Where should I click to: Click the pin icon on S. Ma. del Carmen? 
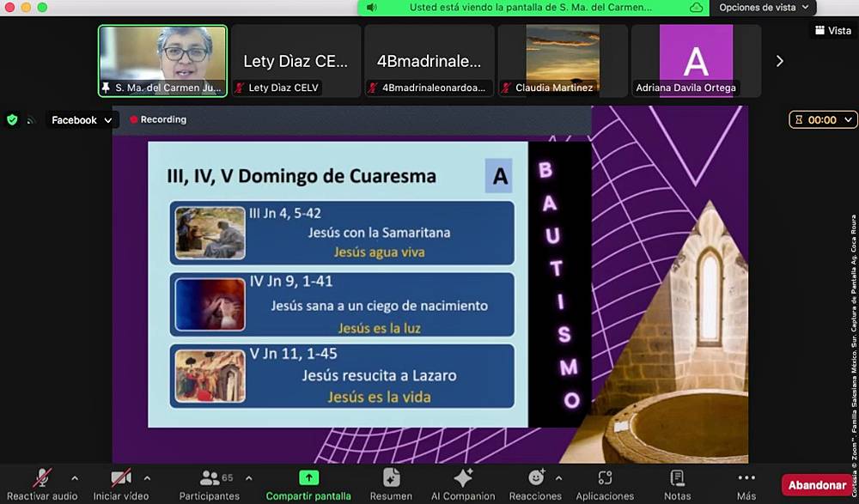[106, 87]
